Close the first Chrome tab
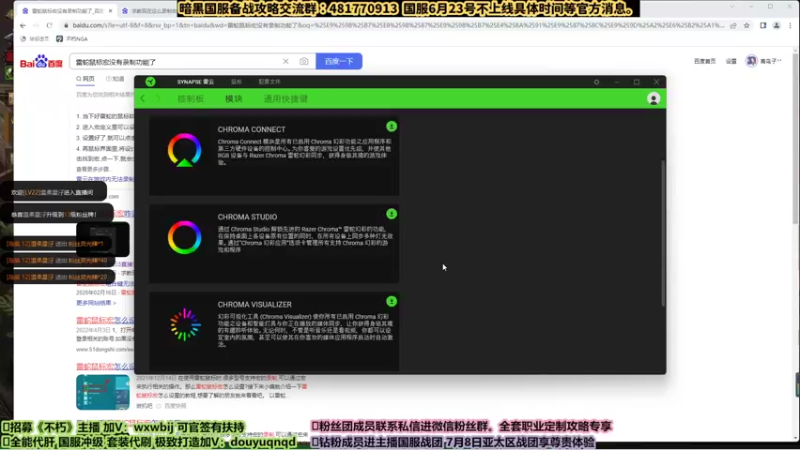 (x=110, y=11)
